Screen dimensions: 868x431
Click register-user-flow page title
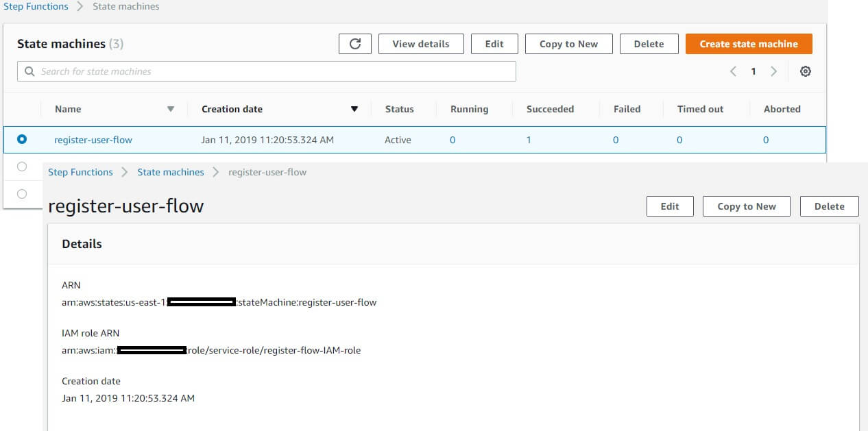point(126,206)
